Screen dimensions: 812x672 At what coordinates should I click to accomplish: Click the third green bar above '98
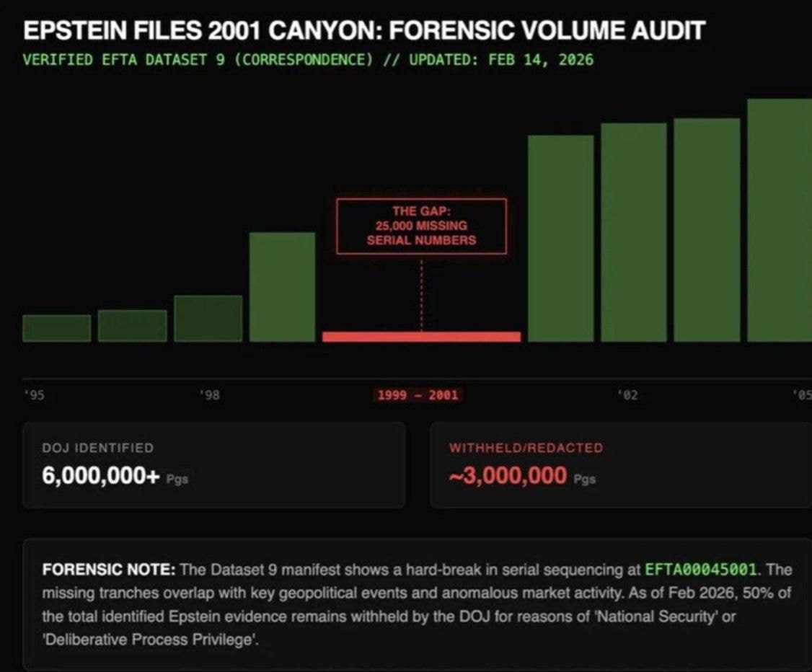click(x=208, y=319)
